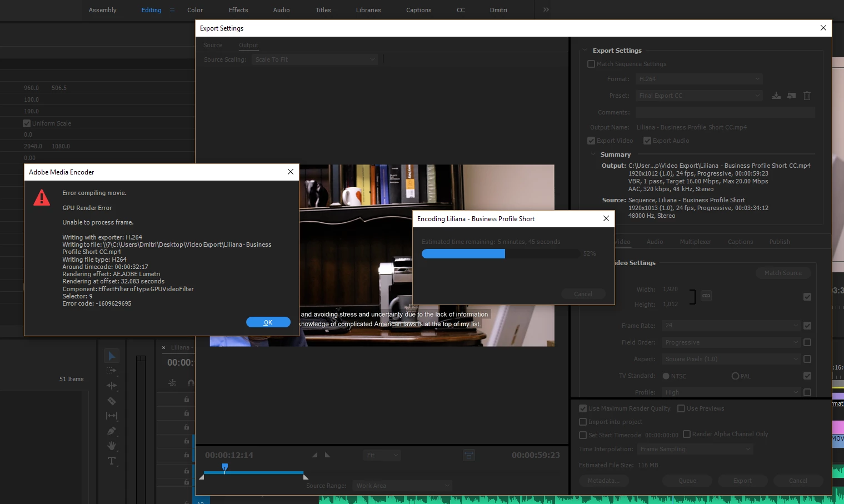Close the Adobe Media Encoder error dialog
Viewport: 844px width, 504px height.
(291, 172)
